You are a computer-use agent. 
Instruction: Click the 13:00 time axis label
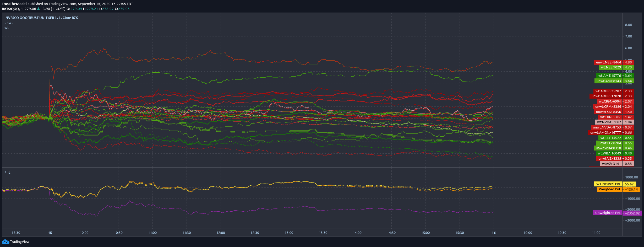(x=289, y=233)
